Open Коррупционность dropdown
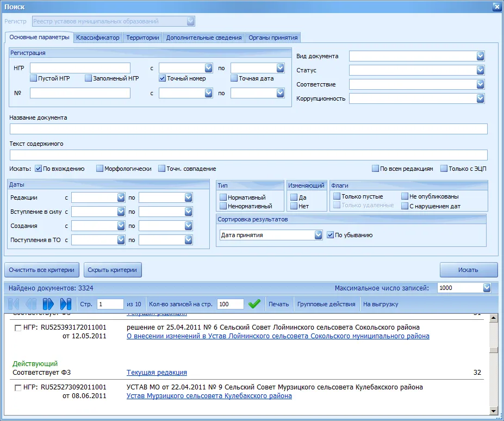 [x=480, y=98]
